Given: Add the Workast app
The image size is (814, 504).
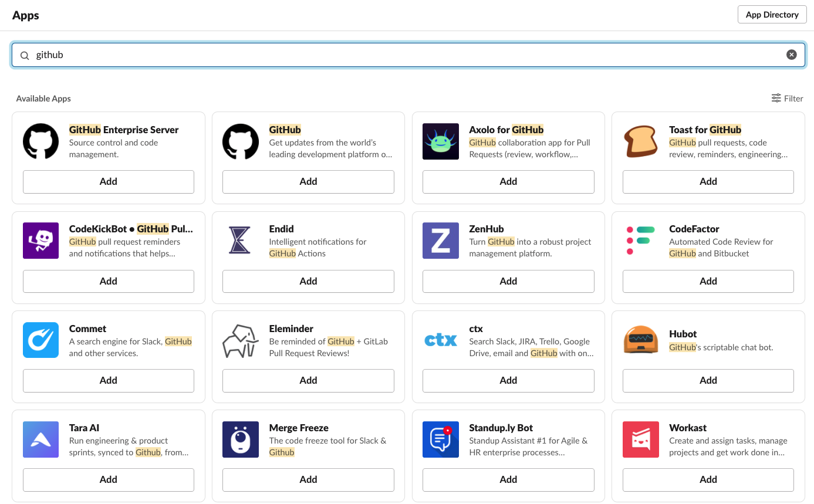Looking at the screenshot, I should coord(708,480).
